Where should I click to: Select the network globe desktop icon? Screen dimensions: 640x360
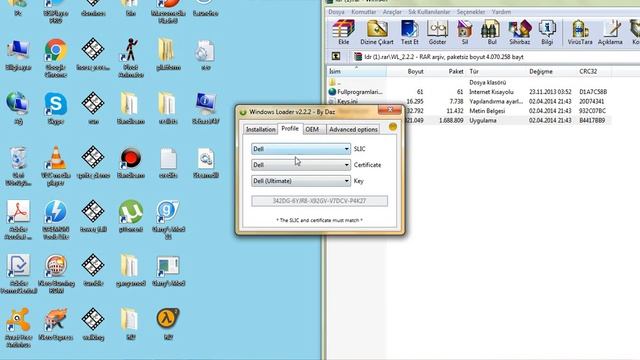tap(18, 108)
